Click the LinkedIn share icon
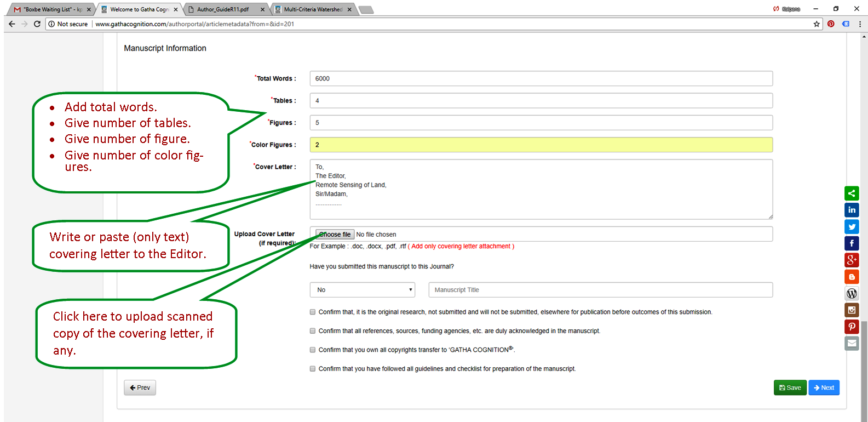The width and height of the screenshot is (868, 422). (x=852, y=210)
